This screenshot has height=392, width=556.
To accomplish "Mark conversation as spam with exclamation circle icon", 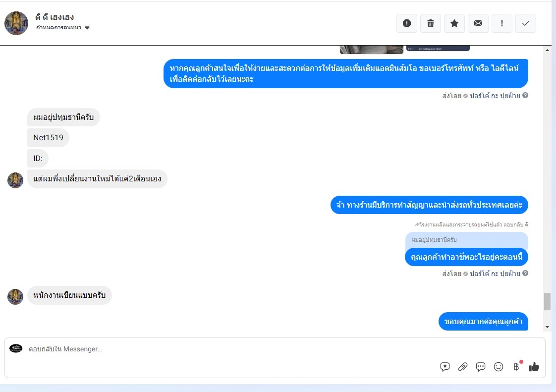I will pos(407,23).
